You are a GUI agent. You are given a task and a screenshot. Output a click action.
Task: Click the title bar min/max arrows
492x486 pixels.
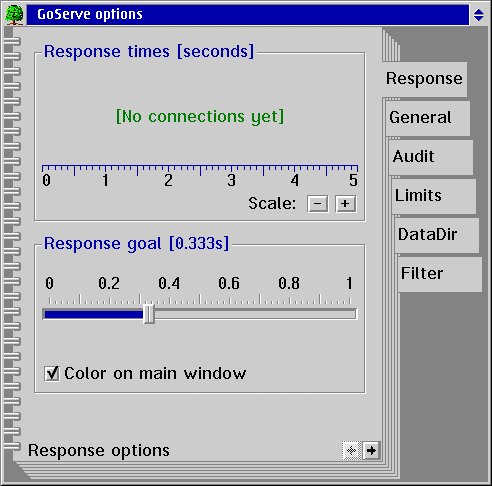(479, 15)
